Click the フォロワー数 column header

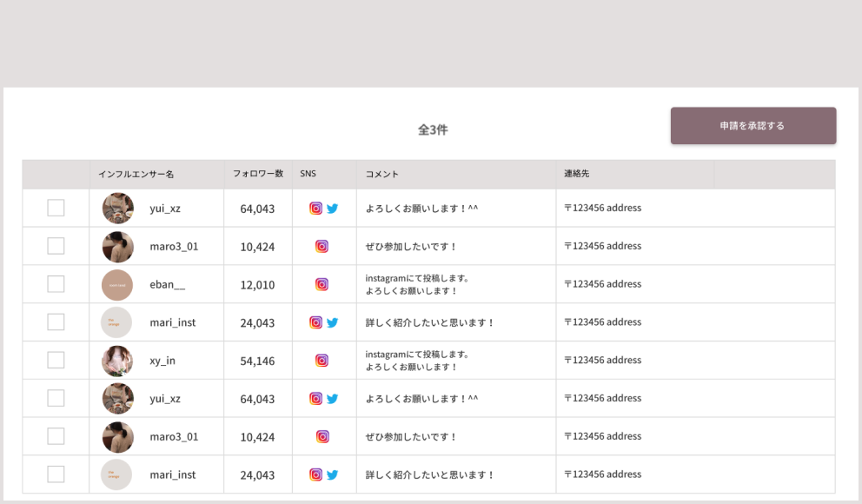pyautogui.click(x=258, y=174)
